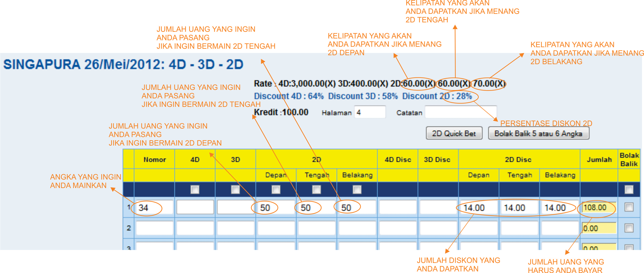The width and height of the screenshot is (644, 273).
Task: Click row 1 2D Tengah field with 50
Action: pos(316,207)
